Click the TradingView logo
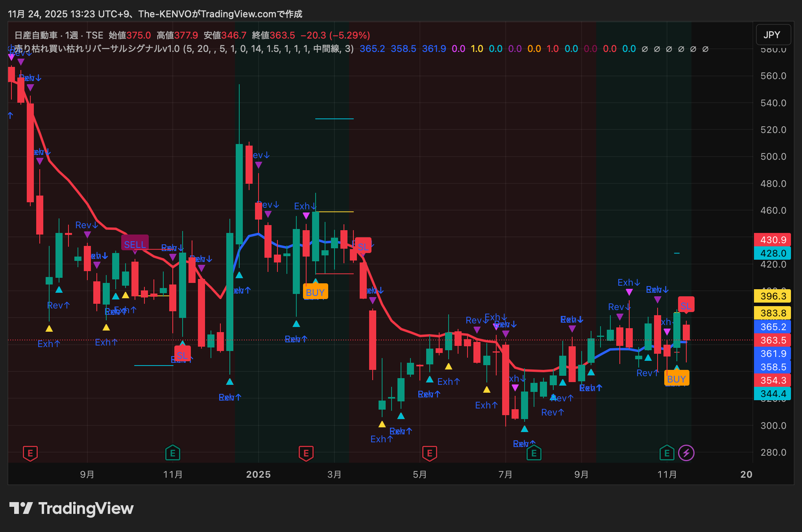This screenshot has height=532, width=802. click(72, 508)
